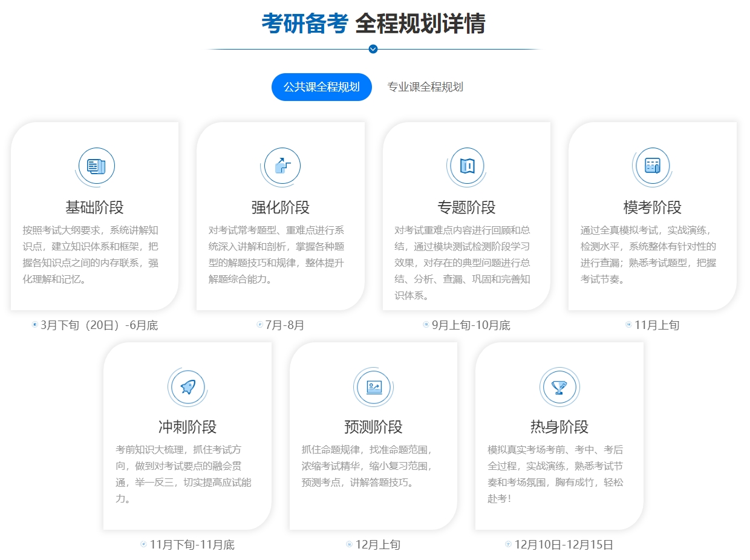The height and width of the screenshot is (560, 750).
Task: Click the date text 3月下旬（20日）-6月底
Action: click(99, 325)
